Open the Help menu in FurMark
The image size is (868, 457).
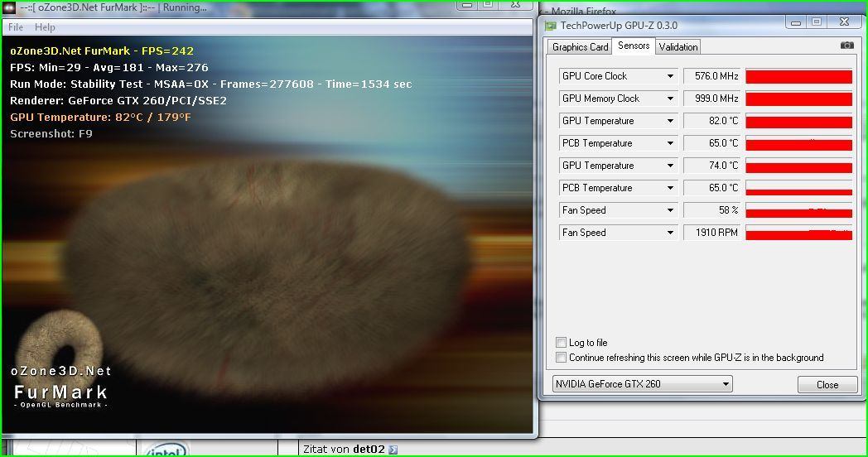pos(45,27)
